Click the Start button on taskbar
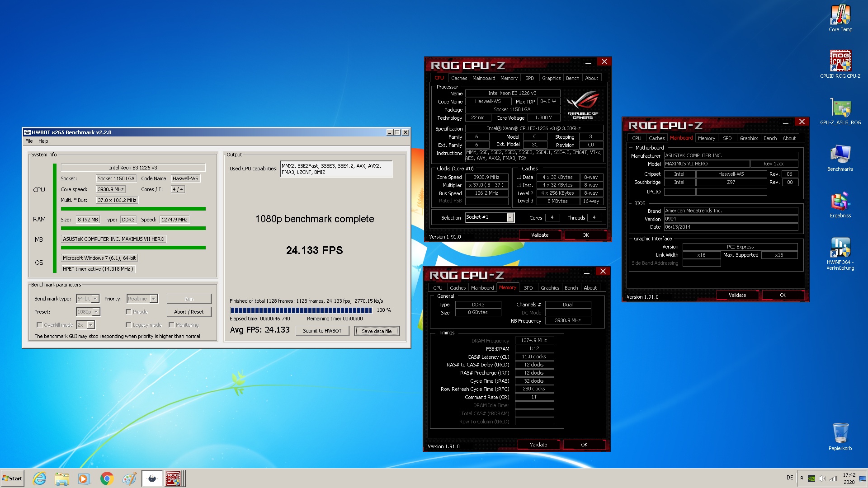 tap(13, 479)
